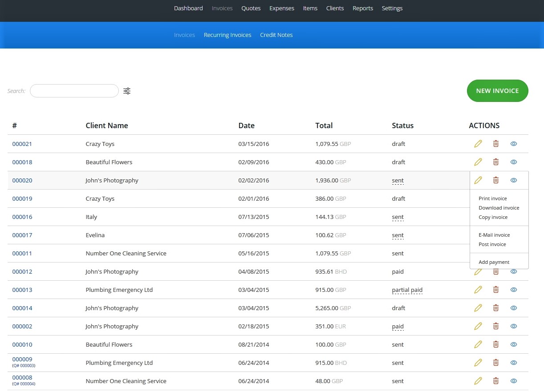The height and width of the screenshot is (392, 544).
Task: Choose Download invoice from the actions menu
Action: (499, 208)
